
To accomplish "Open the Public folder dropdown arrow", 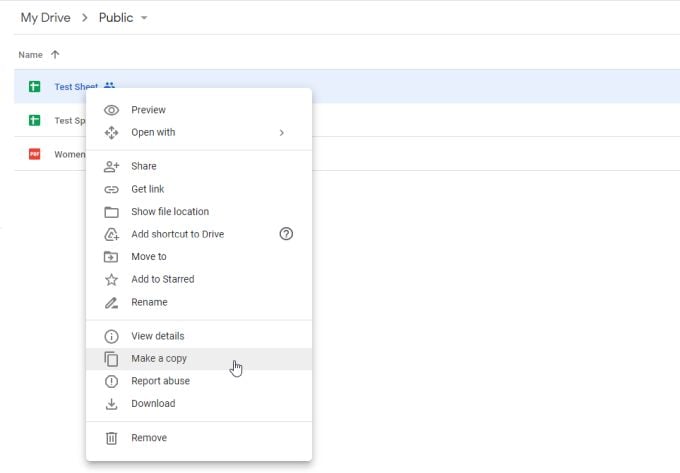I will point(144,19).
